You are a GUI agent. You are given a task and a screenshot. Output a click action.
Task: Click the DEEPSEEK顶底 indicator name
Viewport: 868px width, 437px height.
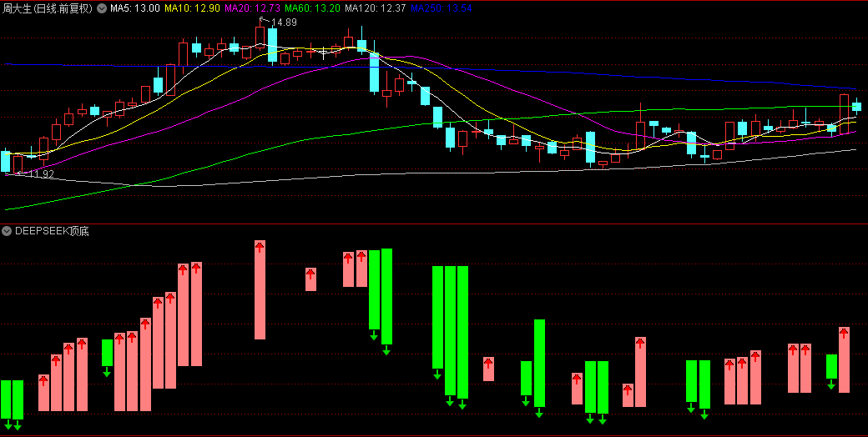(x=52, y=231)
